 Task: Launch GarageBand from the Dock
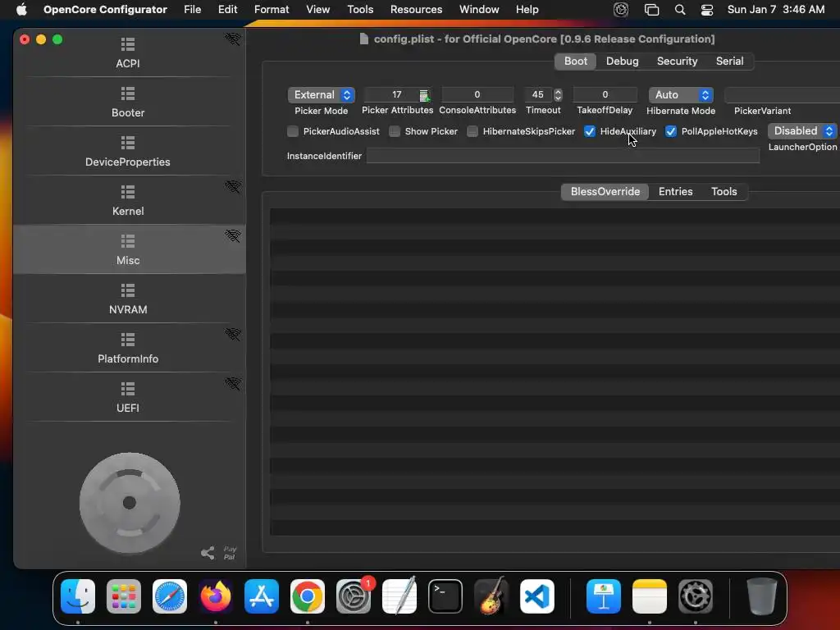(491, 596)
